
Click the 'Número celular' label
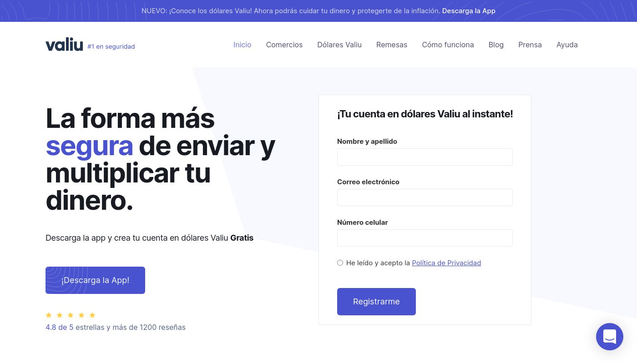coord(362,222)
